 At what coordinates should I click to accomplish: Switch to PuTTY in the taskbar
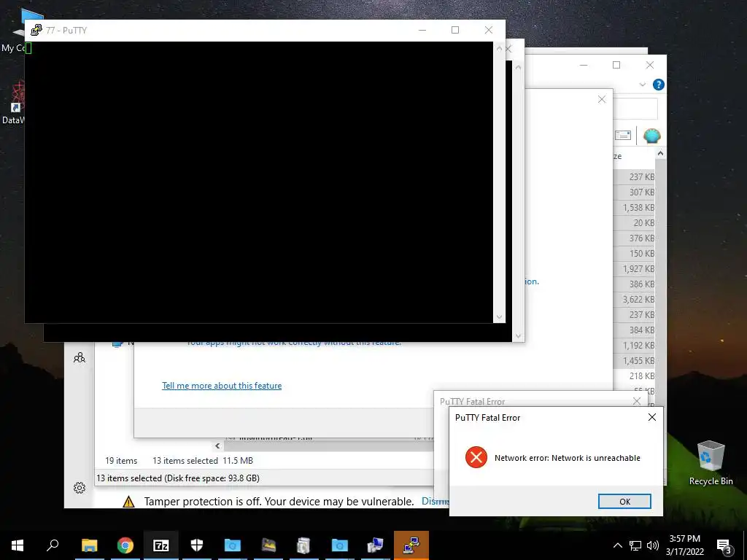click(x=411, y=545)
